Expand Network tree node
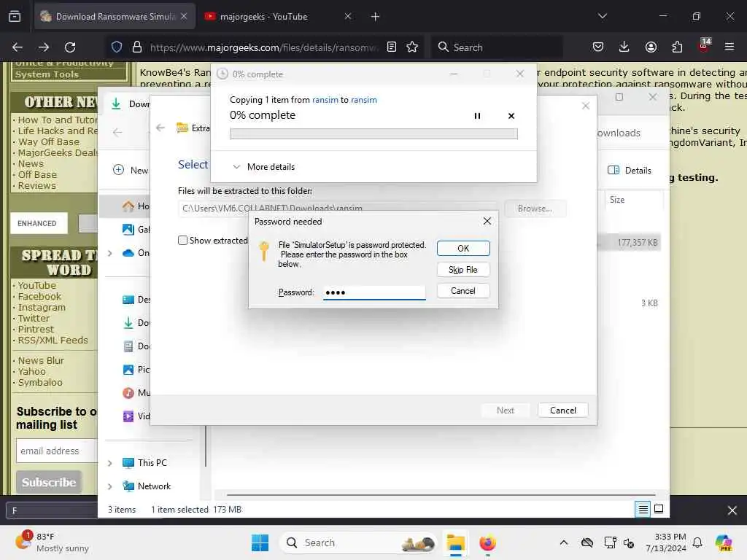 click(x=110, y=486)
